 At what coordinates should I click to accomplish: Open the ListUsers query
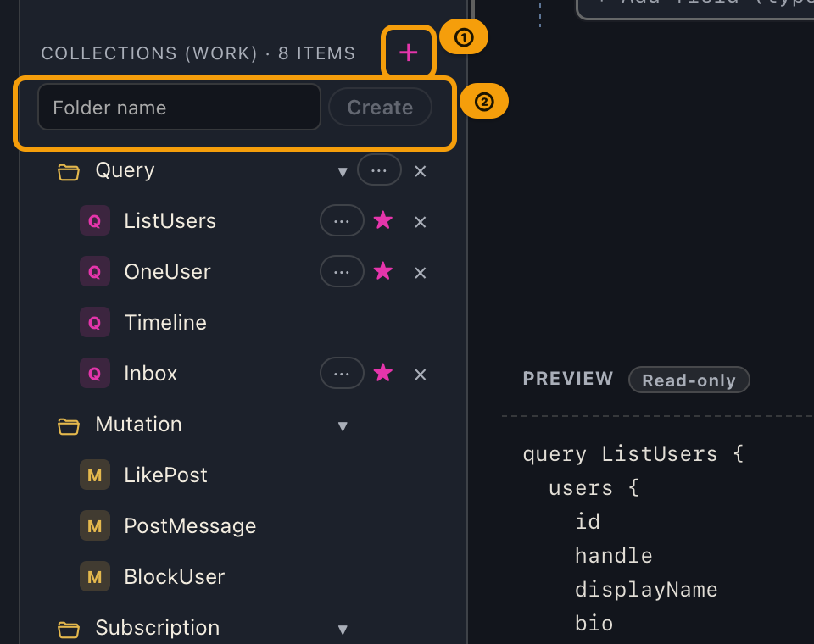point(170,221)
